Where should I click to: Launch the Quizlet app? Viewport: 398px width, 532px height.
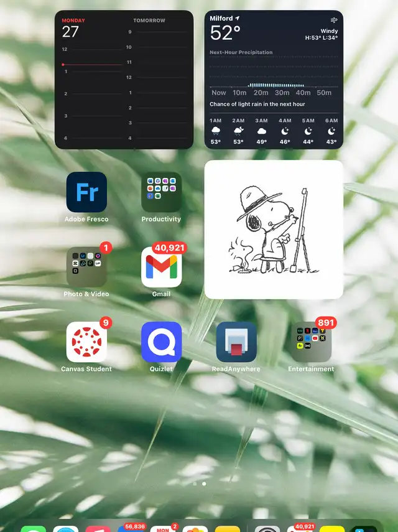[161, 342]
